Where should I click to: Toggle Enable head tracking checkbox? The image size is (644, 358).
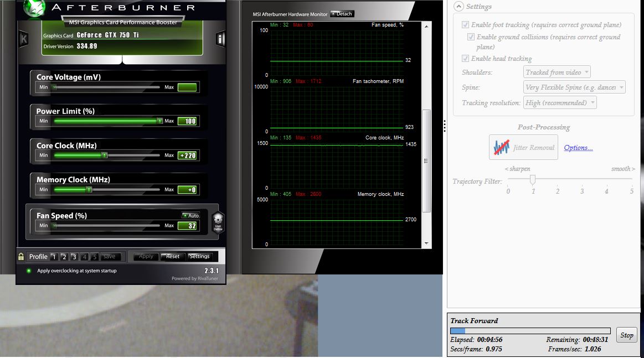[x=465, y=58]
